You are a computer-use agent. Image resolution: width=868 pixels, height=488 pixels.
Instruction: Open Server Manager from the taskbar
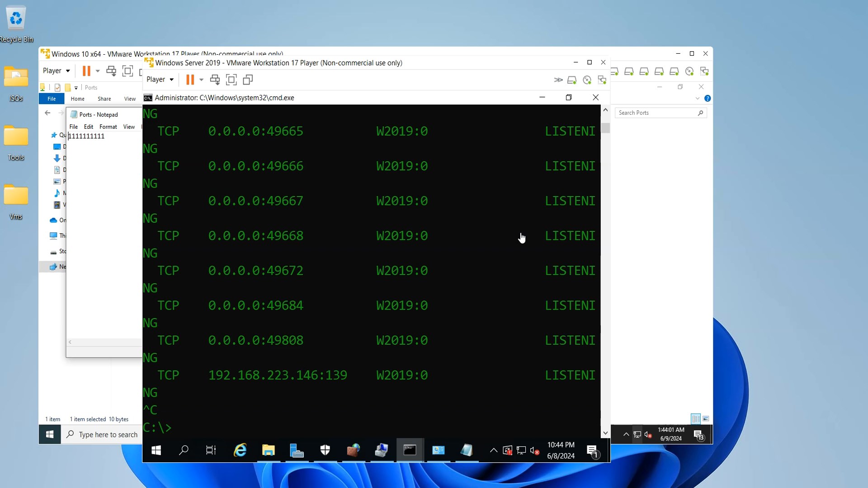click(x=297, y=450)
